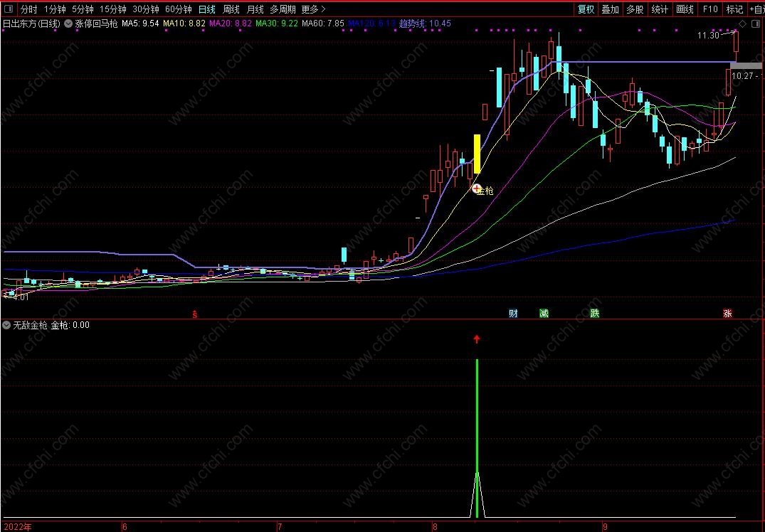This screenshot has height=532, width=765.
Task: Expand the 更多 periods dropdown
Action: click(x=313, y=9)
